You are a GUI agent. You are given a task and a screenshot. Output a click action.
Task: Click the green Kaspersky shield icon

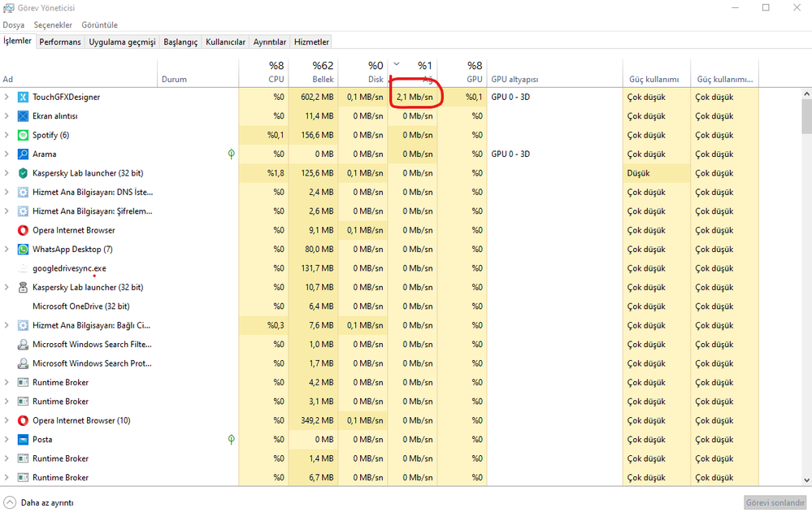coord(23,173)
